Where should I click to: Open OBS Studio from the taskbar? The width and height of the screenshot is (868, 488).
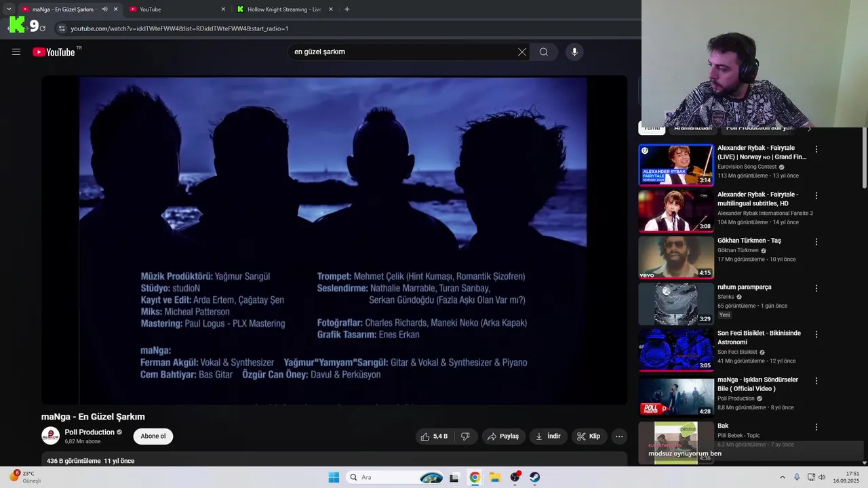point(515,477)
